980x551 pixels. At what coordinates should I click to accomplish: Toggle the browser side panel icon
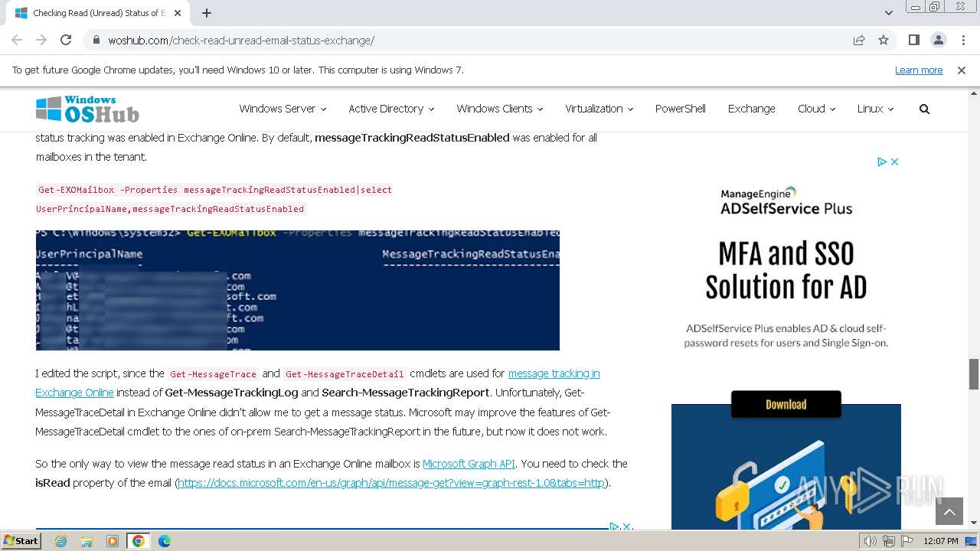click(914, 40)
